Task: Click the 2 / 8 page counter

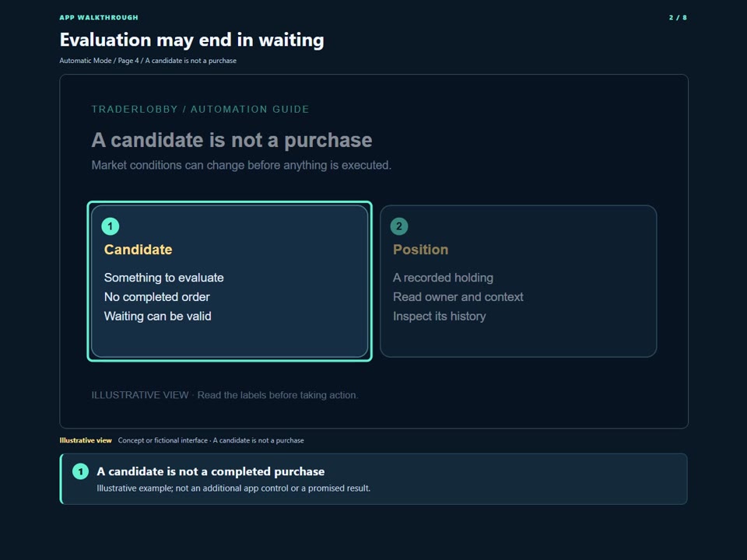Action: coord(678,18)
